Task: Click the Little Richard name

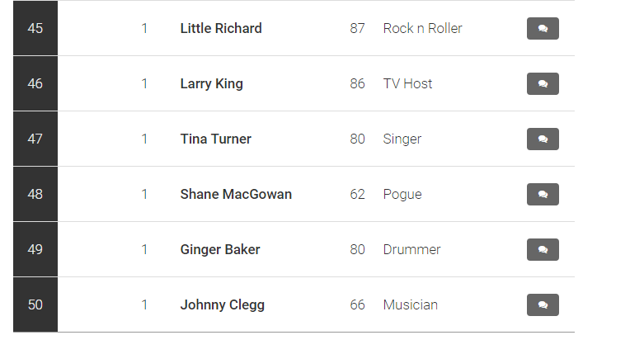Action: coord(221,28)
